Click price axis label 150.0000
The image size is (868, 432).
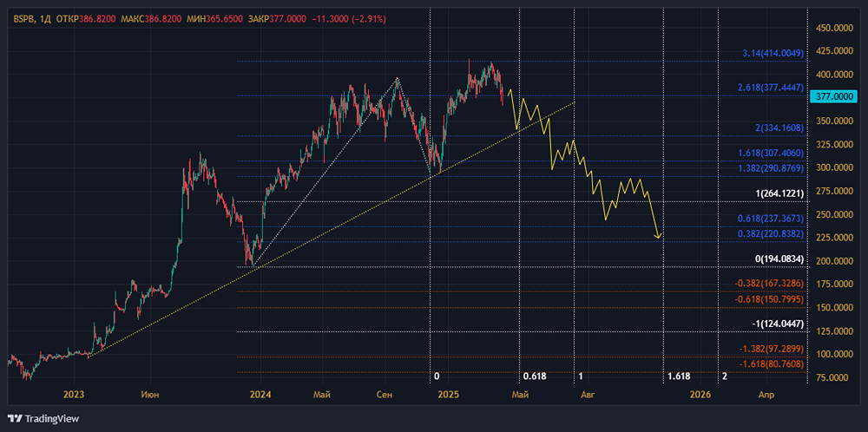point(835,308)
